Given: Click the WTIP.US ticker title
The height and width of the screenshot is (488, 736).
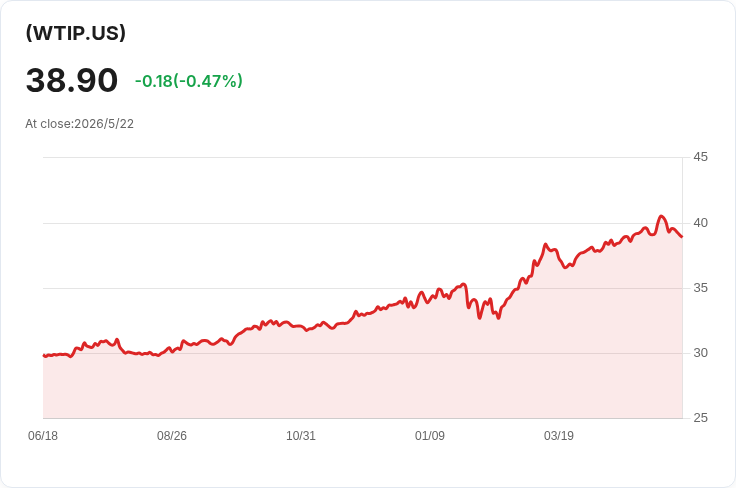Looking at the screenshot, I should [76, 33].
